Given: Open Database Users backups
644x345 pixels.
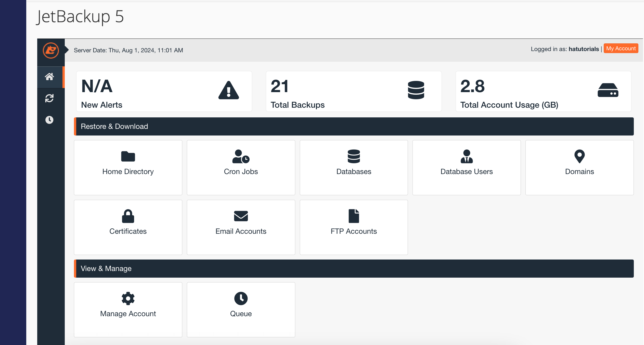Looking at the screenshot, I should [x=466, y=168].
